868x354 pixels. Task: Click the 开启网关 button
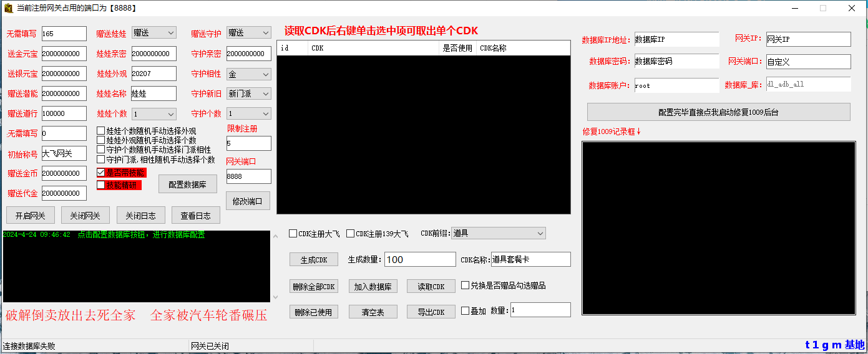pos(30,216)
